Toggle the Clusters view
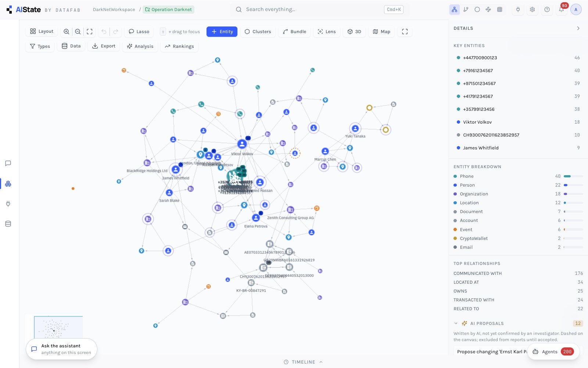The image size is (588, 368). 258,32
